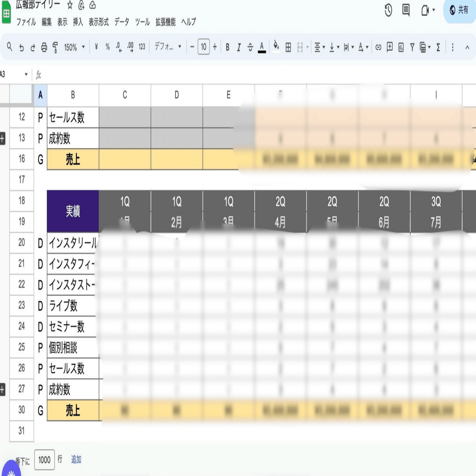Open text rotation dropdown
The height and width of the screenshot is (476, 476).
click(363, 47)
